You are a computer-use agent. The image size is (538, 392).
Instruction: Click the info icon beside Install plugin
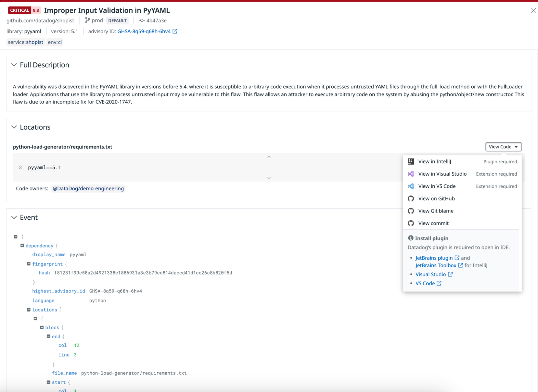(410, 238)
